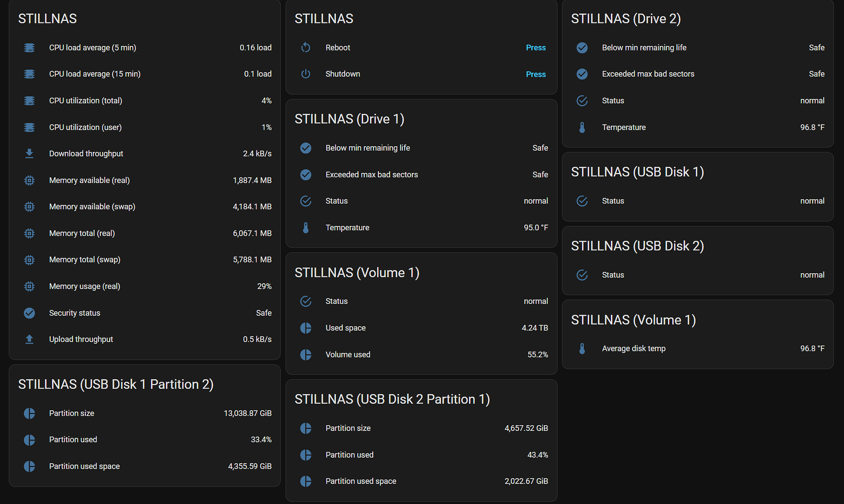Screen dimensions: 844x504
Task: Open Memory available (swap) sensor
Action: coord(92,207)
